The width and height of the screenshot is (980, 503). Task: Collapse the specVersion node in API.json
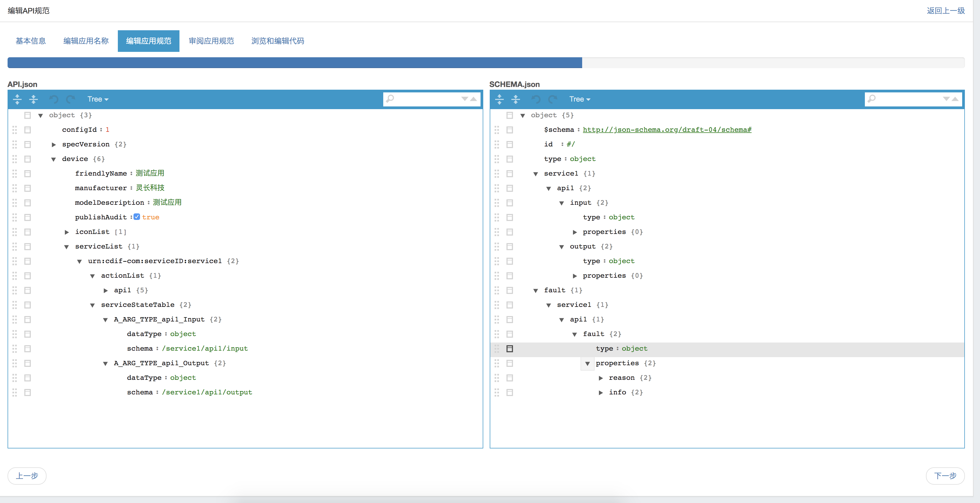[x=56, y=144]
